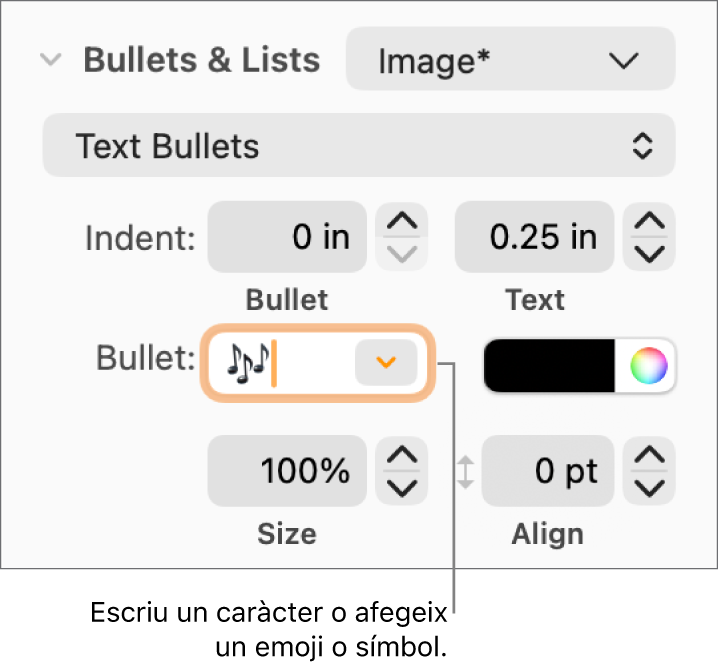718x665 pixels.
Task: Open the Image* list style dropdown
Action: pos(510,61)
